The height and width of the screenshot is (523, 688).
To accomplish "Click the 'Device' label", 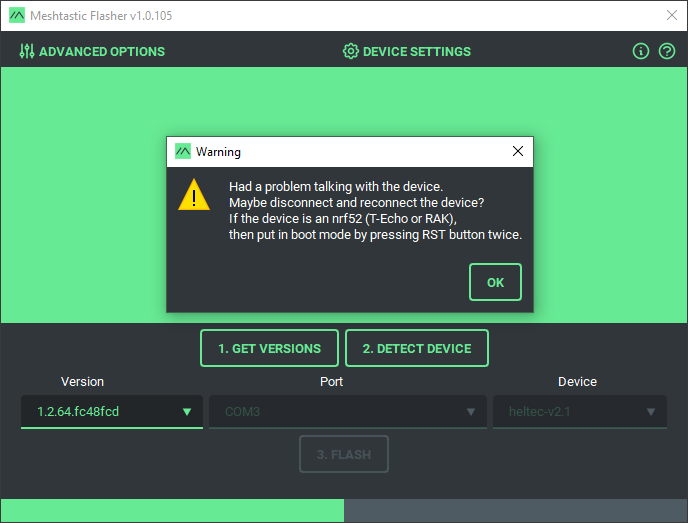I will point(577,382).
